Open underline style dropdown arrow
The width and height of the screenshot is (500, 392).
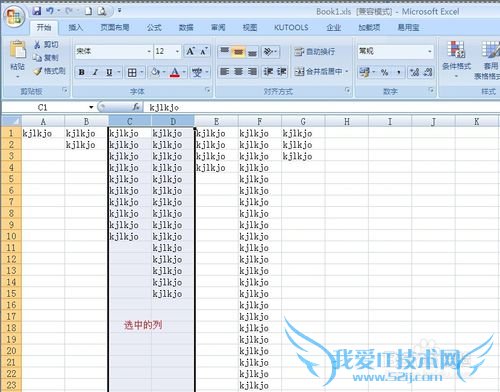(119, 72)
